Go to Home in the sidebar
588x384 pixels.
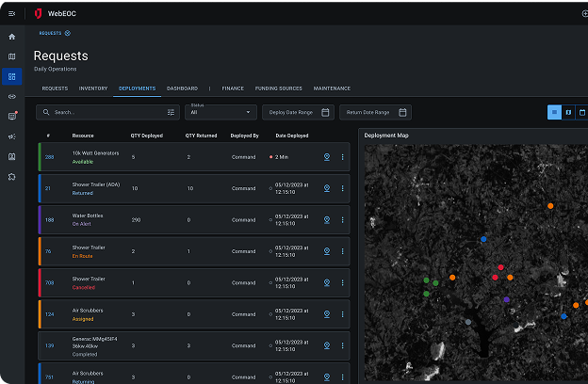coord(11,37)
